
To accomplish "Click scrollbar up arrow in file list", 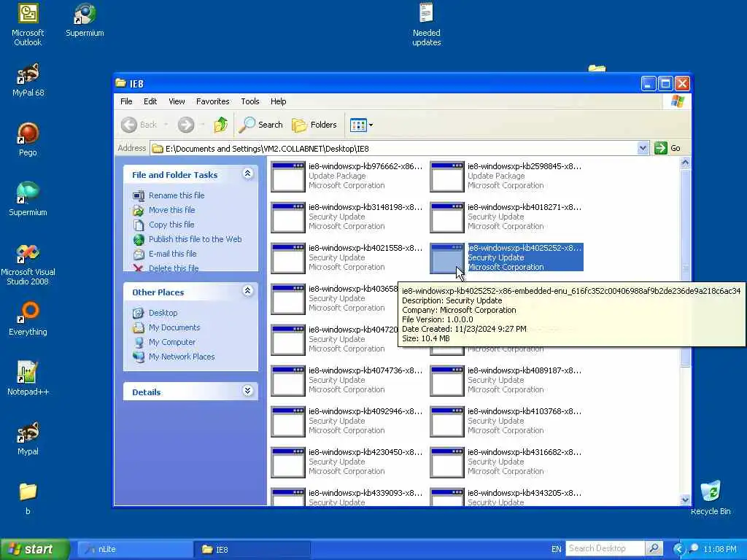I will (x=685, y=163).
